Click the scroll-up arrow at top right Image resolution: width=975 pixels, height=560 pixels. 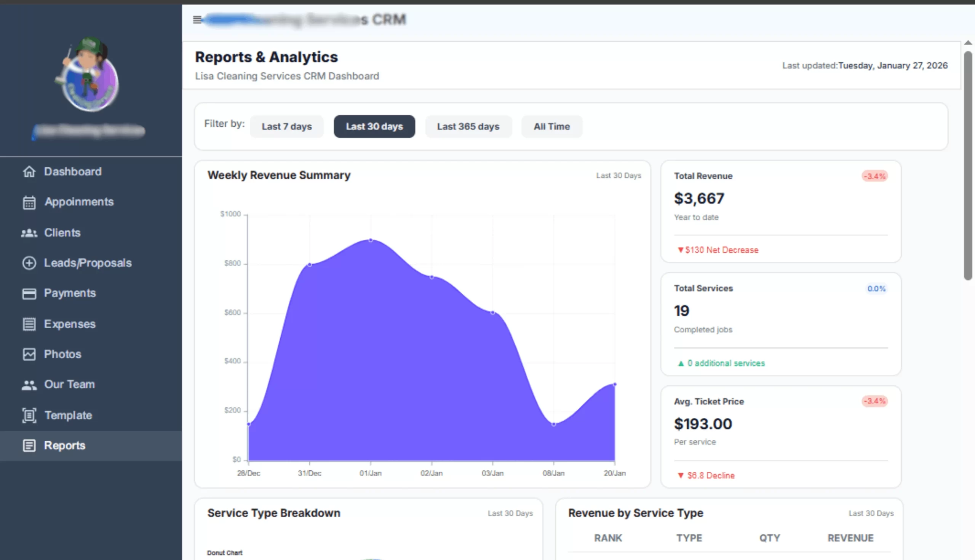[968, 43]
